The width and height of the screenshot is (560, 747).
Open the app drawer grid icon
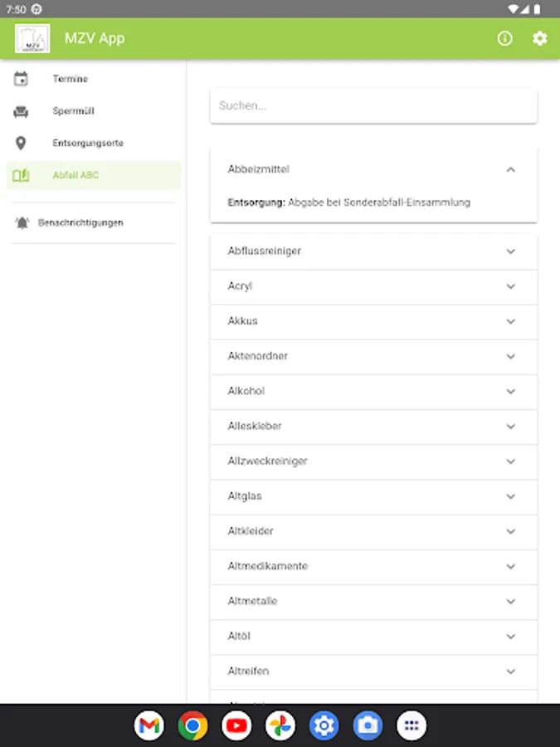[411, 726]
